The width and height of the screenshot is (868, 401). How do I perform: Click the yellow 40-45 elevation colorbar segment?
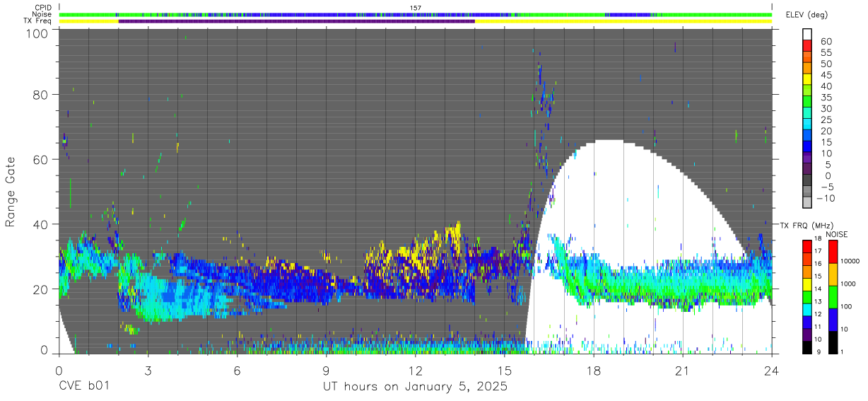[807, 80]
